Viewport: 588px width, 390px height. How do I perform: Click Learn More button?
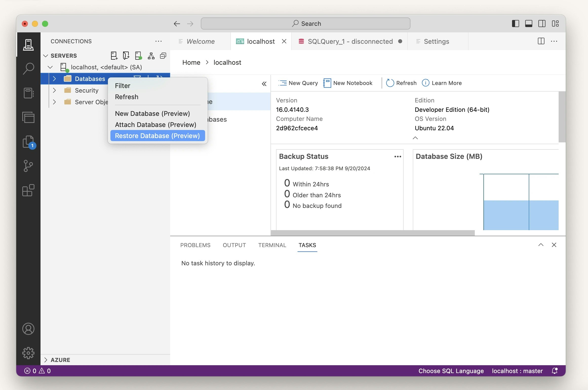442,83
